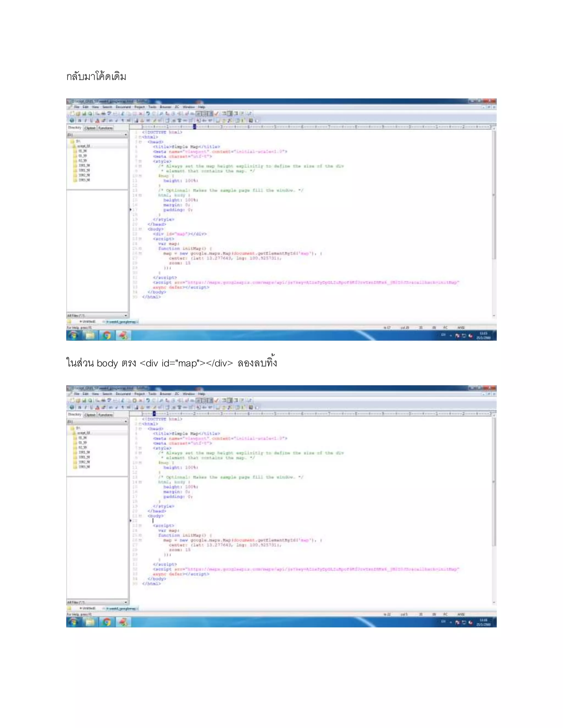Open Project menu in second EditPlus screenshot
Screen dimensions: 563x728
click(139, 394)
